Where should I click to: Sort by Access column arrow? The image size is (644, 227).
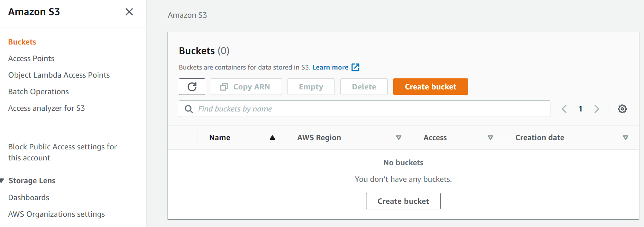pyautogui.click(x=491, y=138)
